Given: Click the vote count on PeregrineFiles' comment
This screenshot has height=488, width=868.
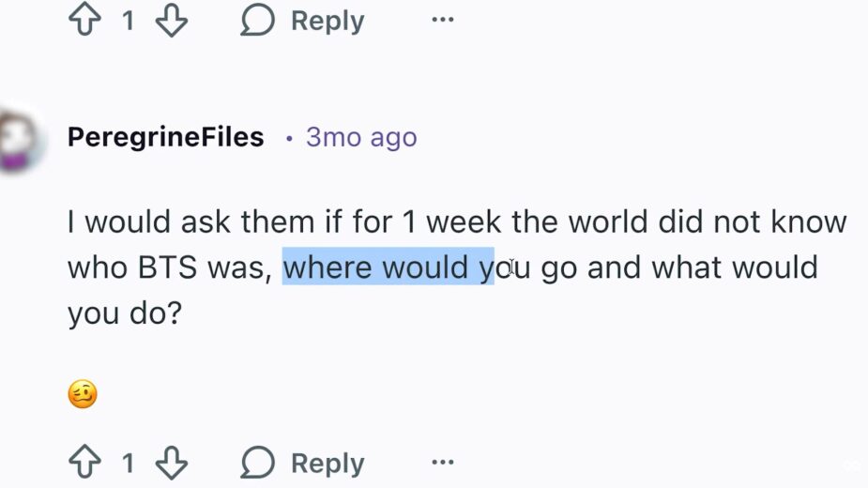Looking at the screenshot, I should pyautogui.click(x=128, y=463).
